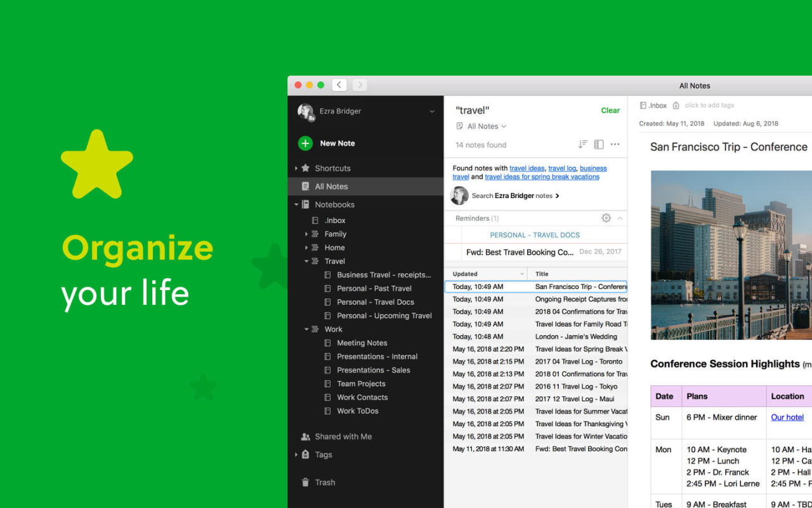
Task: Select All Notes in the sidebar
Action: (x=331, y=187)
